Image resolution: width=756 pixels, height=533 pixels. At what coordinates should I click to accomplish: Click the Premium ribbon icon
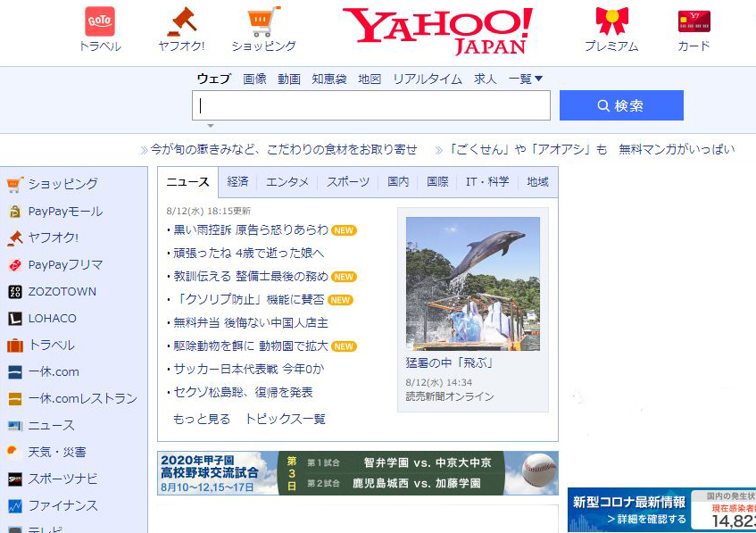[611, 21]
